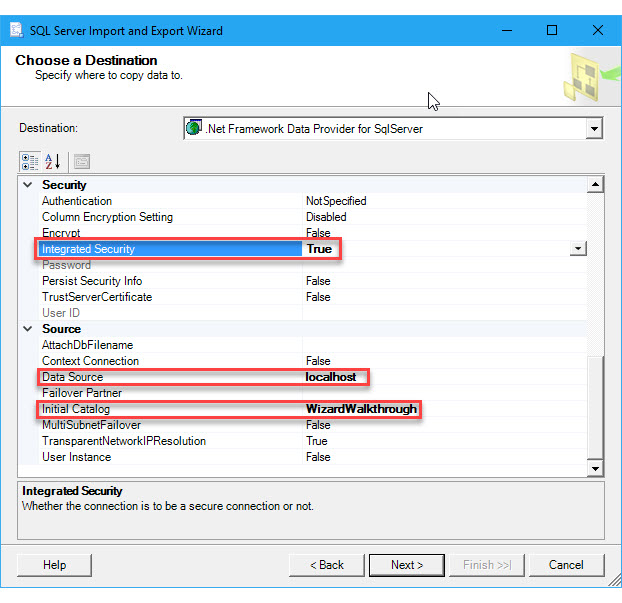Viewport: 622px width, 603px height.
Task: Click the scrollbar down arrow
Action: tap(595, 469)
